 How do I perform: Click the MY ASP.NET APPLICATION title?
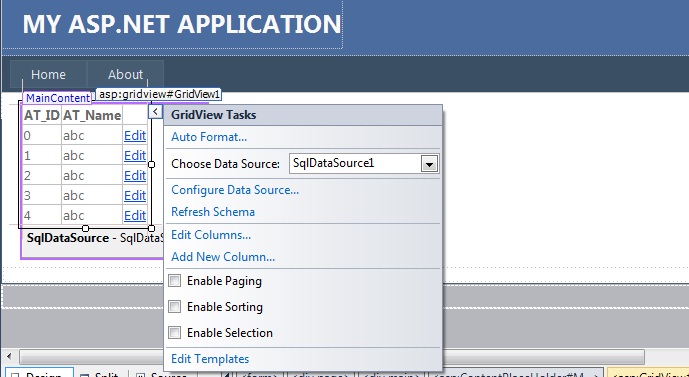tap(181, 24)
